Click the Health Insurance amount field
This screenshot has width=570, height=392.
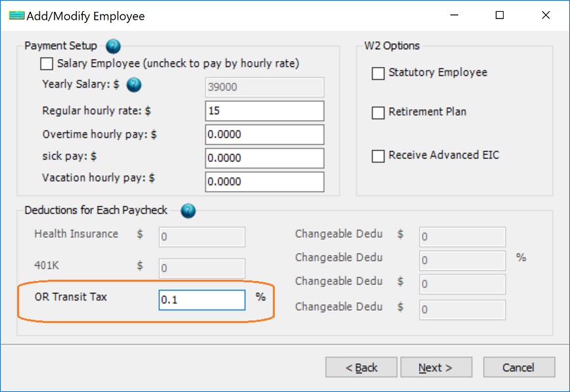(x=202, y=237)
